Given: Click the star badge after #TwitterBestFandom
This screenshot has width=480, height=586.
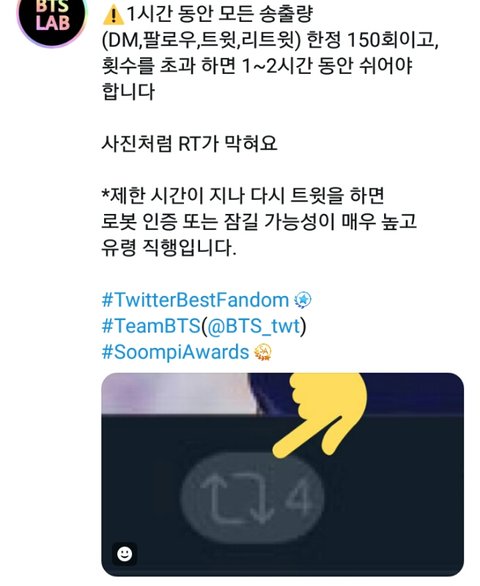Looking at the screenshot, I should pos(303,300).
